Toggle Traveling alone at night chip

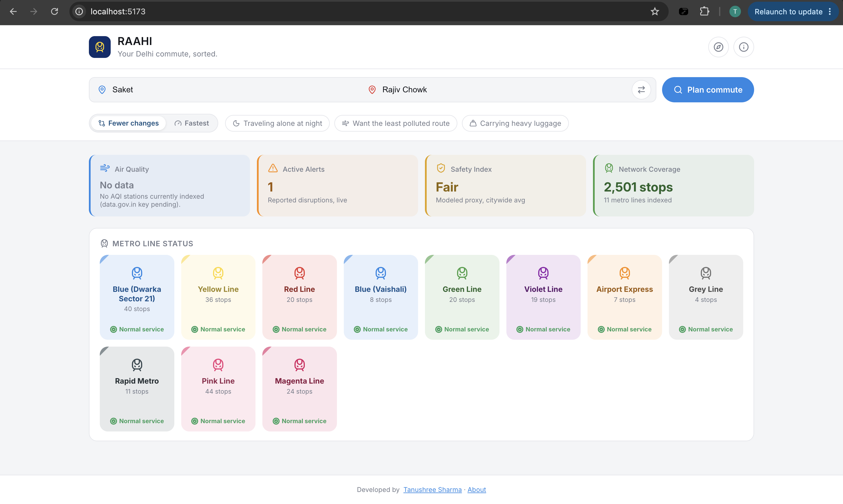pyautogui.click(x=277, y=123)
